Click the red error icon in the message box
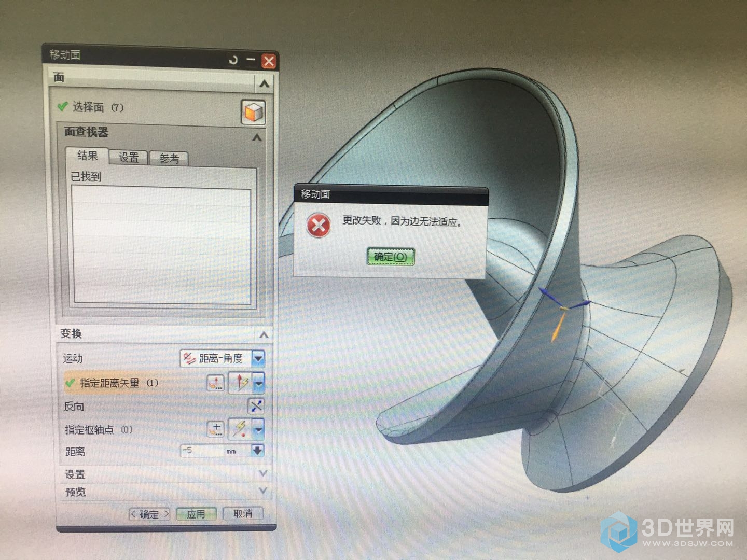This screenshot has width=747, height=560. pyautogui.click(x=319, y=226)
